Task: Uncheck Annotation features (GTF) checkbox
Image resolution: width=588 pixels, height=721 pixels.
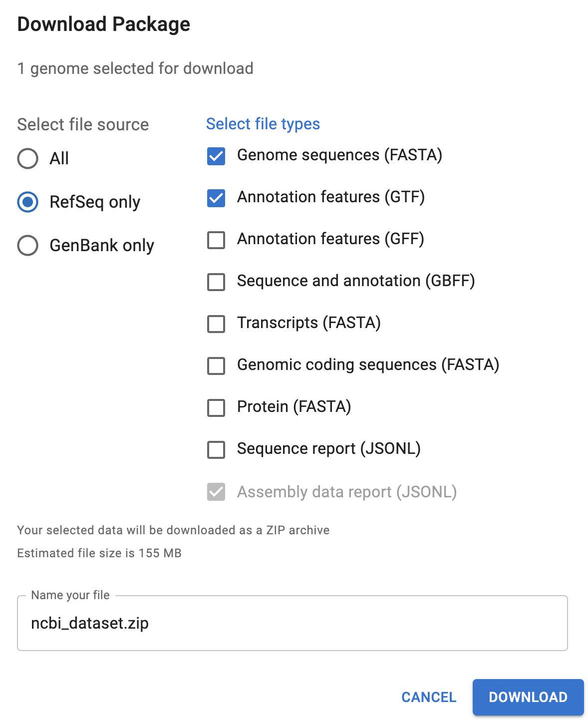Action: click(216, 198)
